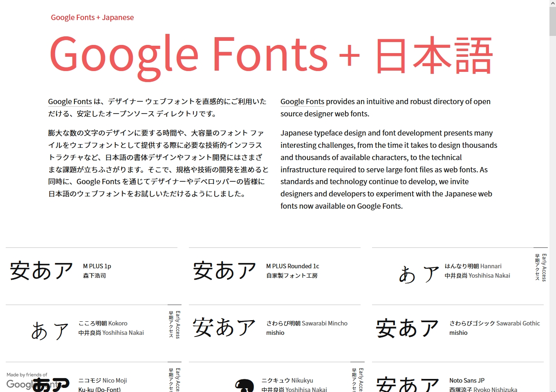
Task: Open Google Fonts link in Japanese paragraph
Action: click(70, 102)
